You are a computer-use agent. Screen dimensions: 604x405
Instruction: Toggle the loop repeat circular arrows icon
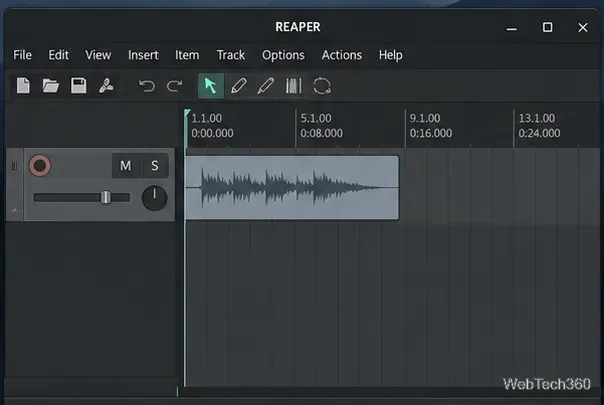pyautogui.click(x=322, y=86)
